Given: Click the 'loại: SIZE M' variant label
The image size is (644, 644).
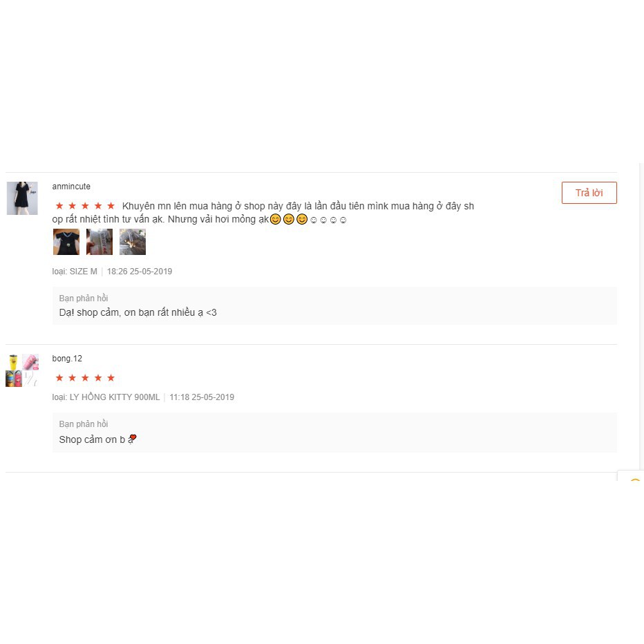Looking at the screenshot, I should click(x=75, y=272).
